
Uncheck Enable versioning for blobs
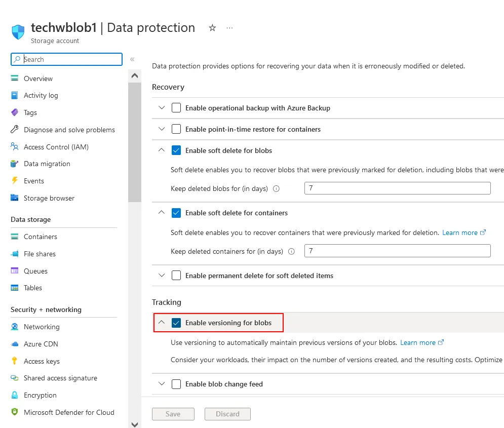pos(176,323)
